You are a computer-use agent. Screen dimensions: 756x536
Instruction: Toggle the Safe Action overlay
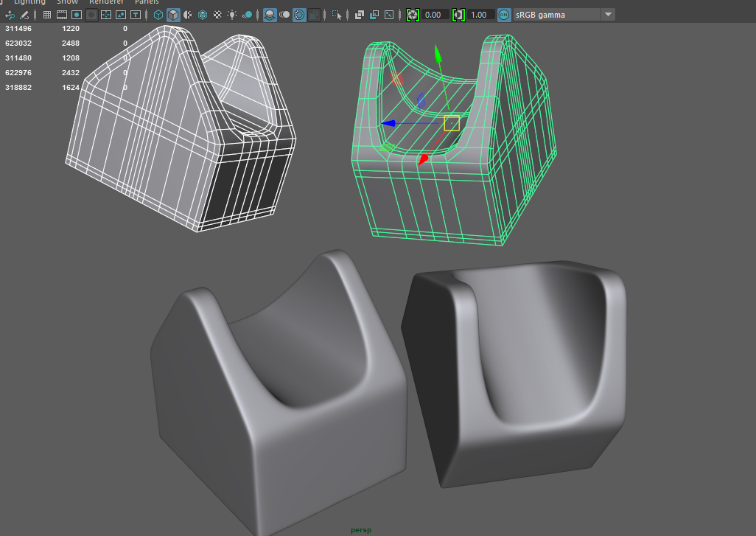121,15
